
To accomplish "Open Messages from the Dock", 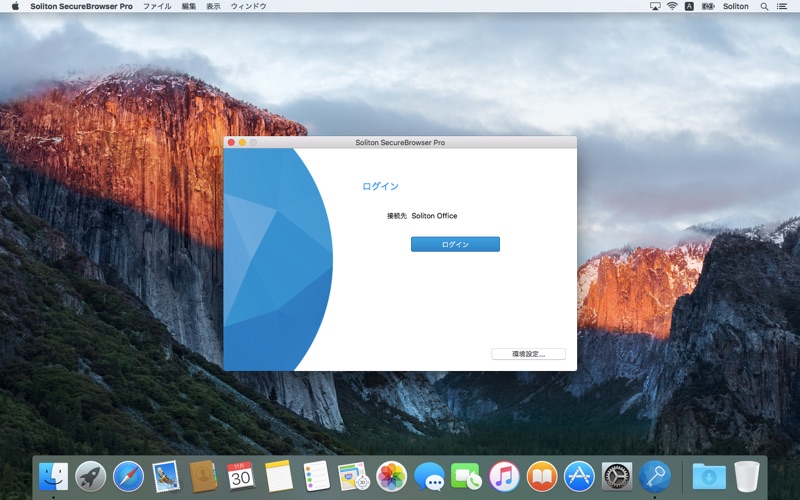I will pyautogui.click(x=429, y=477).
